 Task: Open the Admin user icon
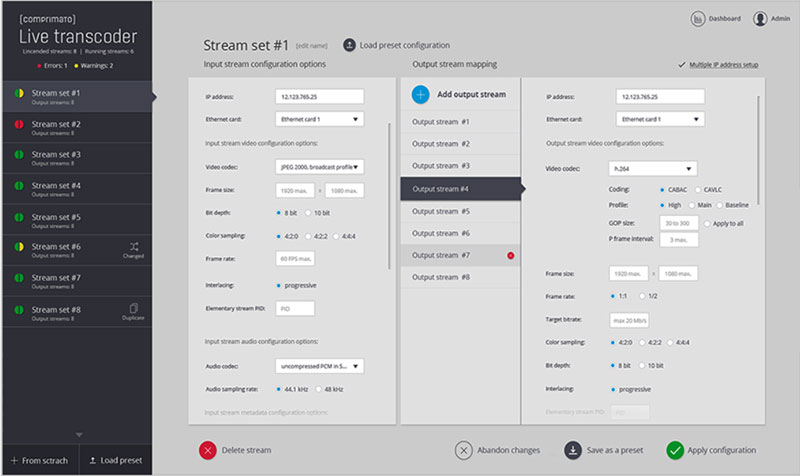click(760, 19)
